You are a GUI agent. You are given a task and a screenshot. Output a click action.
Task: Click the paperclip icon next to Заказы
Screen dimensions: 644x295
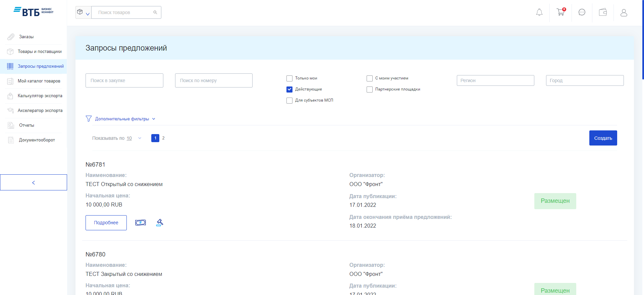tap(11, 37)
